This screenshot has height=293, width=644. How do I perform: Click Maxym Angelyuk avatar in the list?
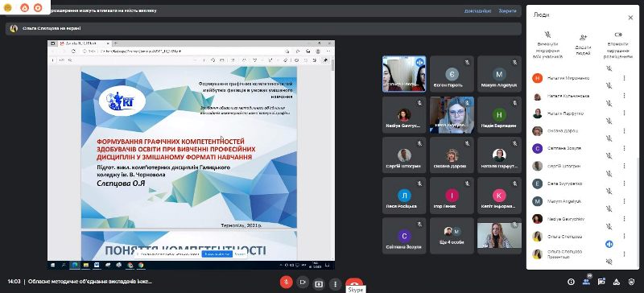(537, 201)
